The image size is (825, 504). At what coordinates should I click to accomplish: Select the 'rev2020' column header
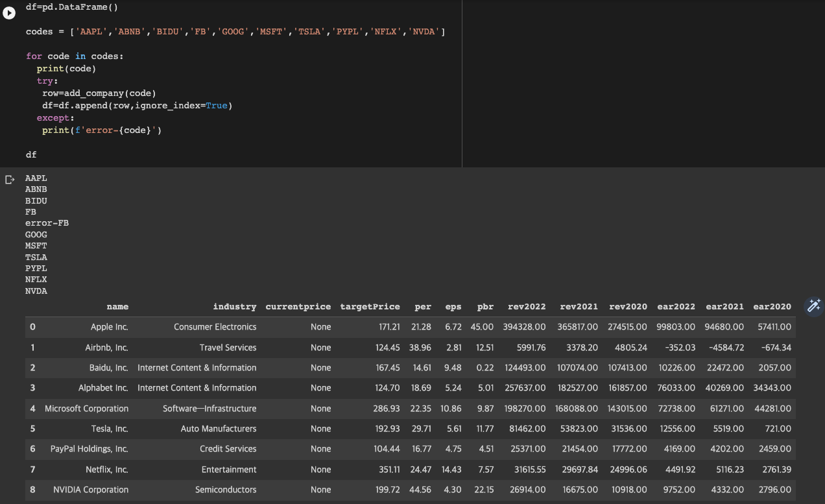pos(628,307)
